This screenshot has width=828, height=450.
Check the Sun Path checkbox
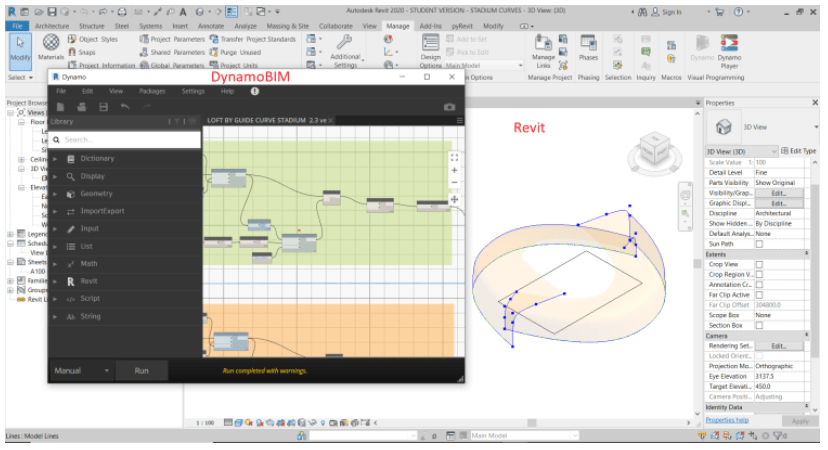coord(759,243)
